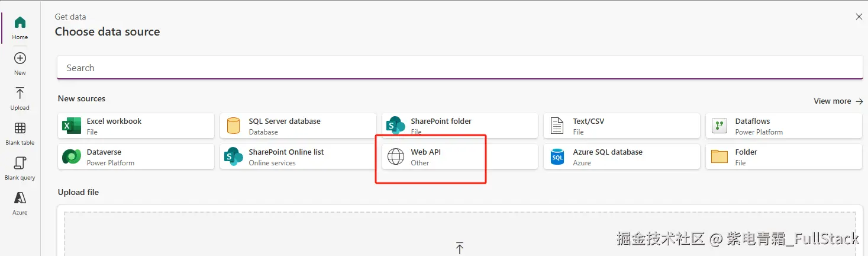The image size is (868, 256).
Task: Select Excel workbook source label
Action: tap(114, 121)
